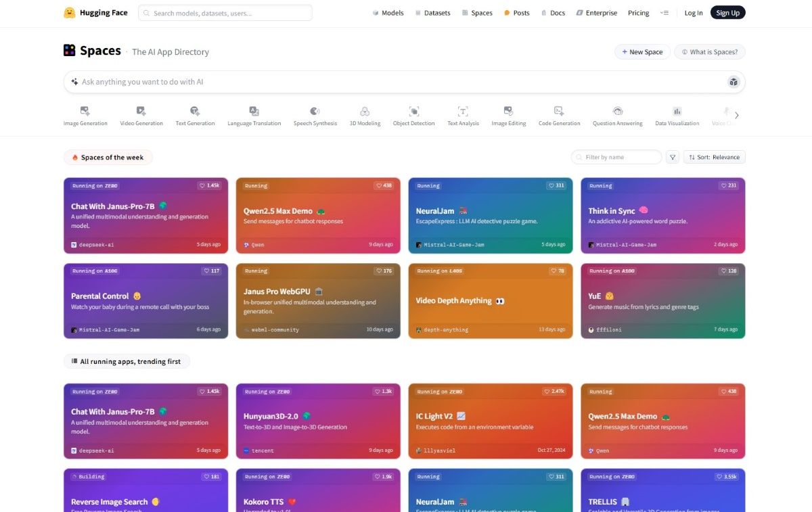Open the Enterprise navigation item
Image resolution: width=812 pixels, height=512 pixels.
click(597, 13)
